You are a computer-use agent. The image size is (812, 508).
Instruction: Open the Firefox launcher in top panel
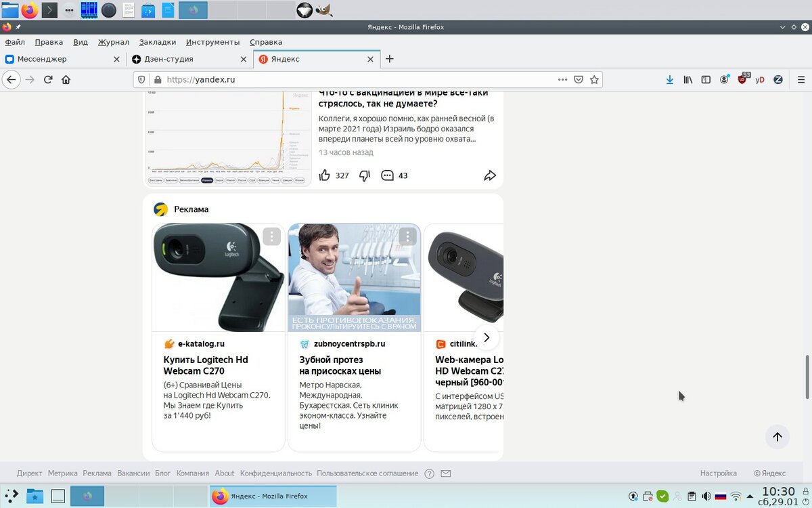click(29, 10)
